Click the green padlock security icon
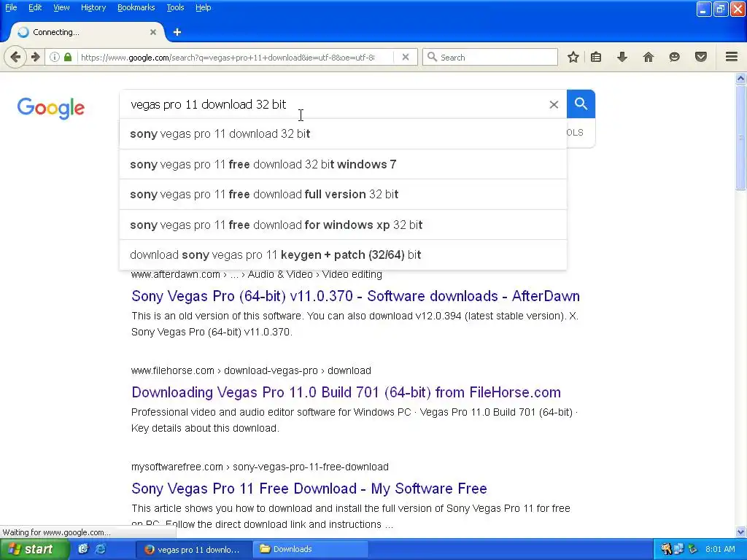This screenshot has width=747, height=560. pos(68,57)
